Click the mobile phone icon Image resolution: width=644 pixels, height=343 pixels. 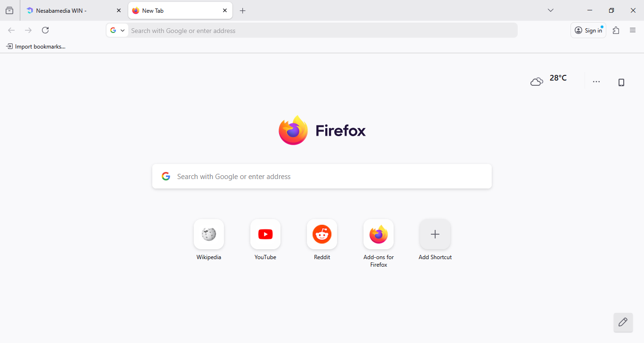(621, 82)
